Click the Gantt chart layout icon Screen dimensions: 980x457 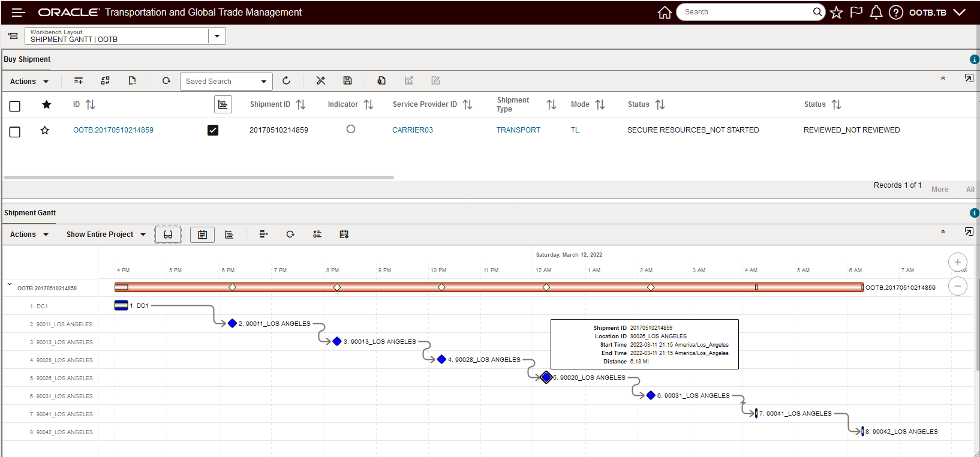(229, 234)
